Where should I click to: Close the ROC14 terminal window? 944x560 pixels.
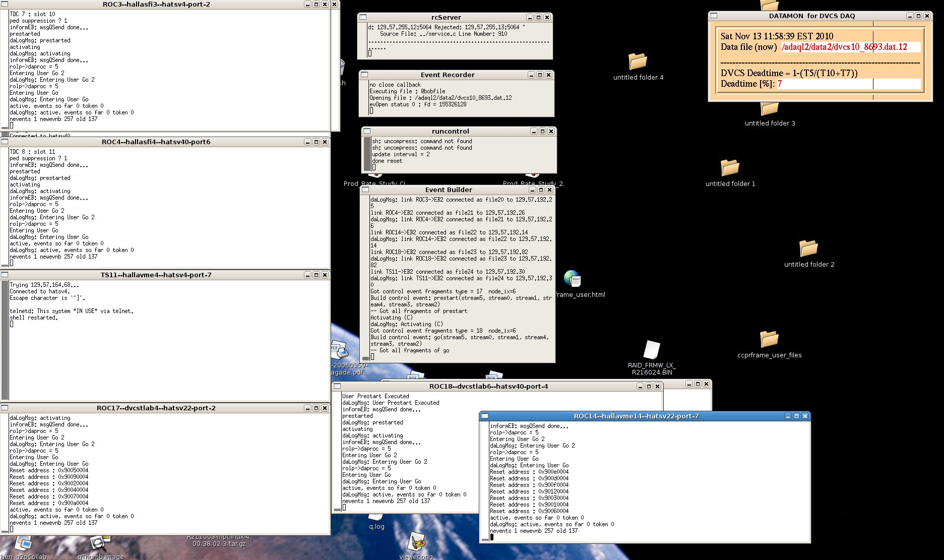805,416
